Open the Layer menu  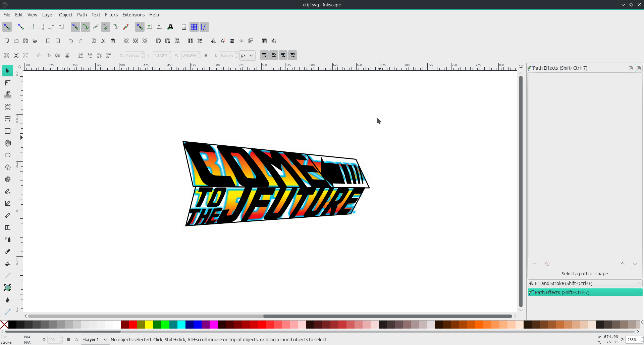[x=48, y=15]
